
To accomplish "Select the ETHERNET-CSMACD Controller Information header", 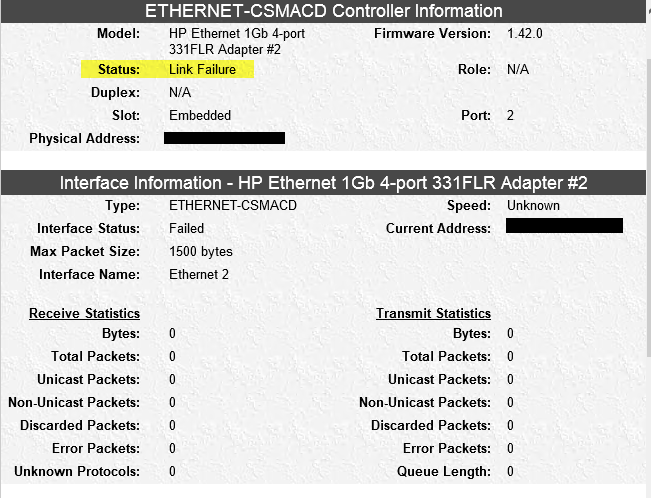I will click(324, 12).
